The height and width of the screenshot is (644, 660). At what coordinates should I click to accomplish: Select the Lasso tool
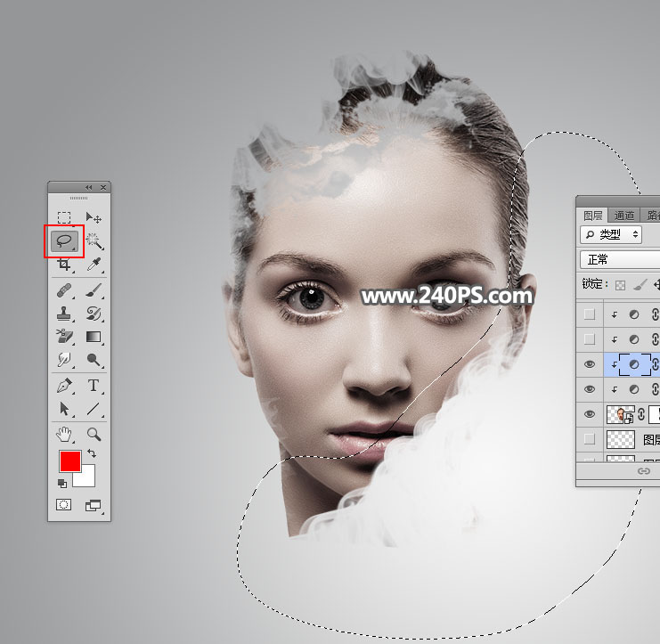pyautogui.click(x=64, y=240)
